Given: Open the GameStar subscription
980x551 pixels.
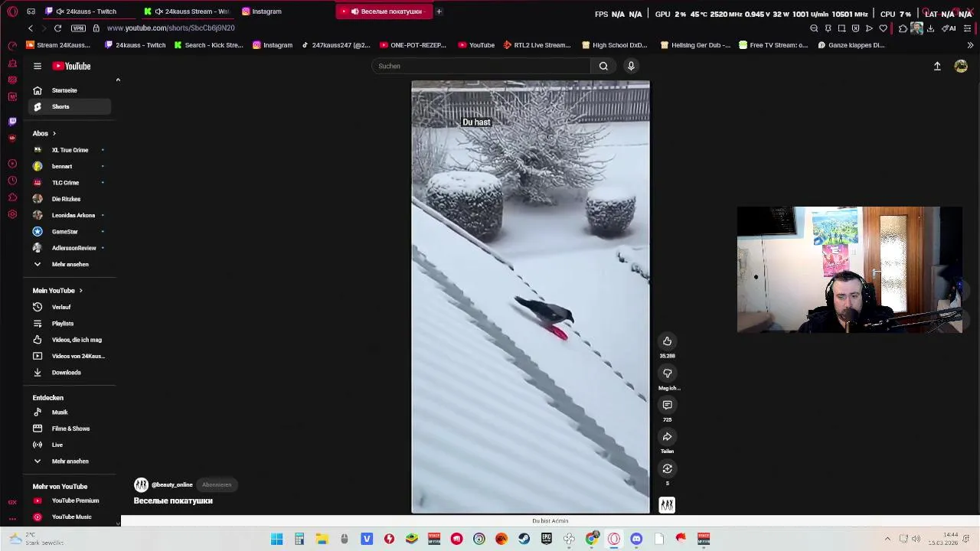Looking at the screenshot, I should (70, 232).
